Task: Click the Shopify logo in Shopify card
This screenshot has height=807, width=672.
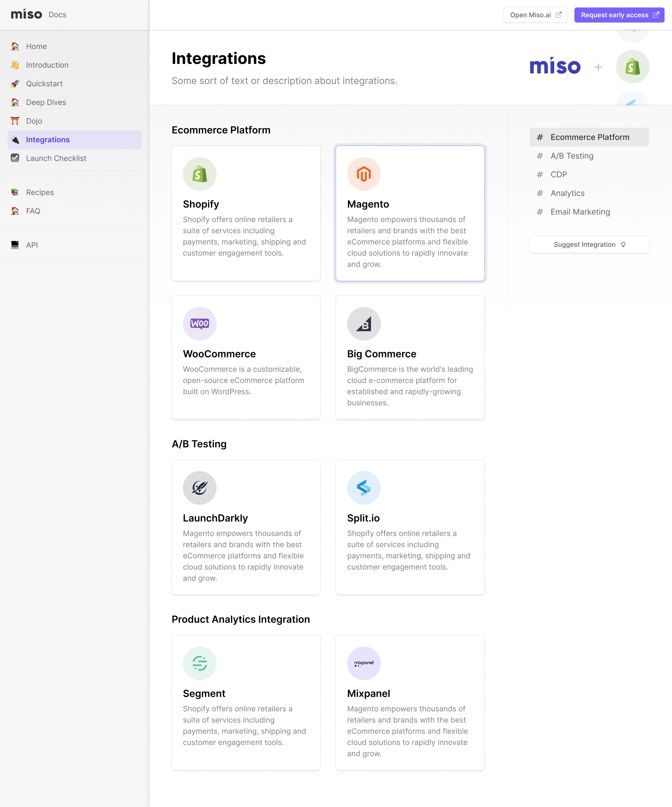Action: click(199, 174)
